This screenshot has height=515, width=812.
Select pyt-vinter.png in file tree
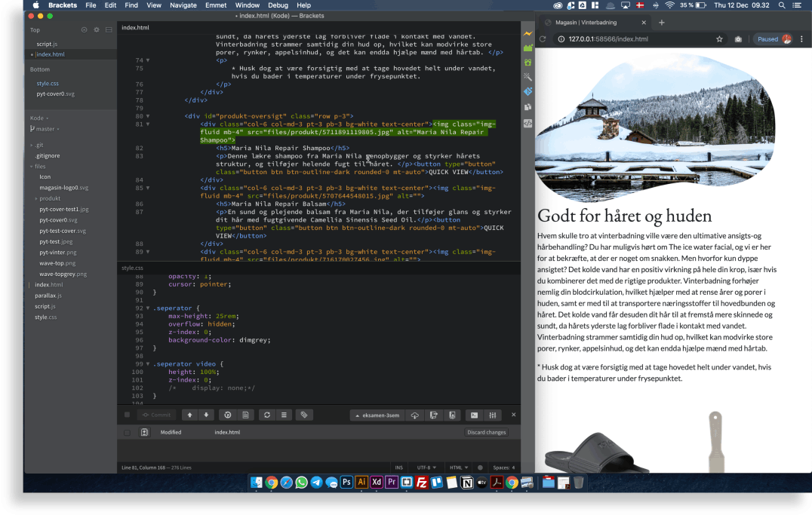coord(58,253)
